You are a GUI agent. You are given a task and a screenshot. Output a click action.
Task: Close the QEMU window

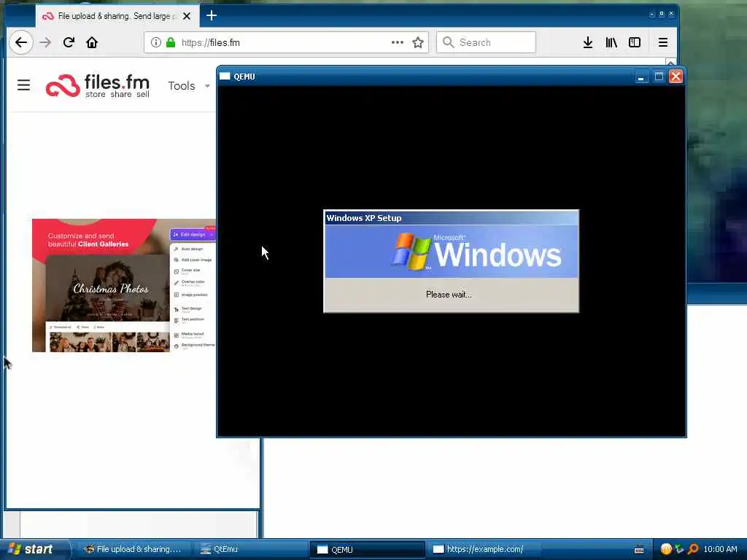pos(676,77)
